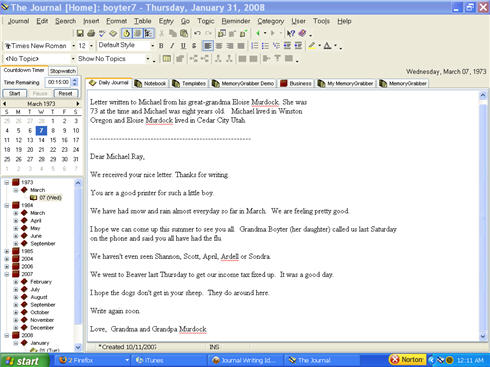Select the 07 (Wed) entry in the tree

point(46,198)
